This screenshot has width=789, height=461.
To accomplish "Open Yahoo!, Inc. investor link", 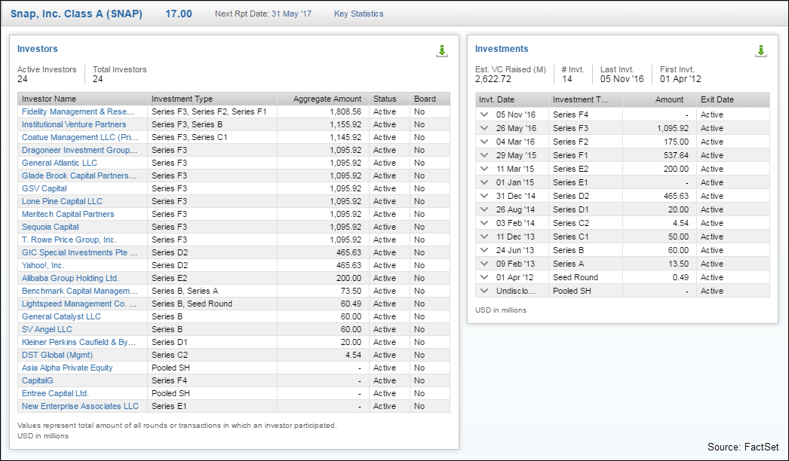I will [x=43, y=265].
